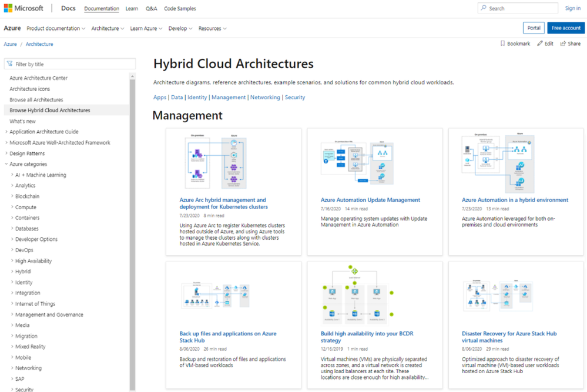Expand the Containers category

(12, 218)
